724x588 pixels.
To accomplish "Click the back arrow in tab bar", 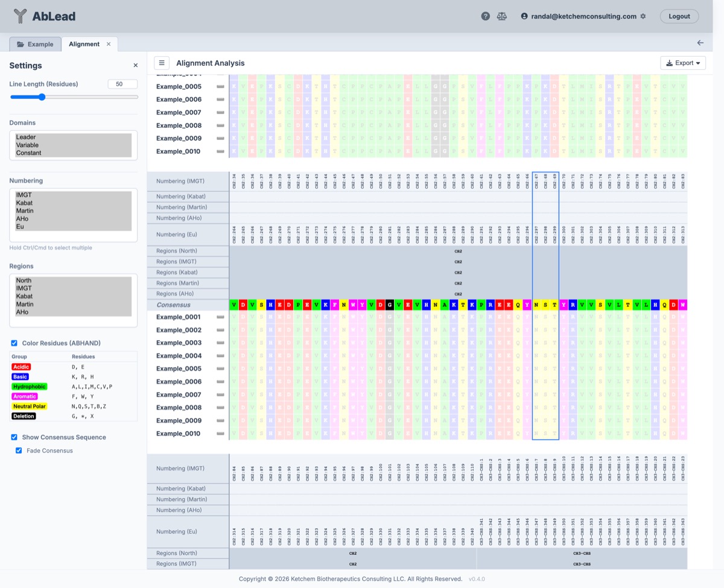I will coord(700,43).
